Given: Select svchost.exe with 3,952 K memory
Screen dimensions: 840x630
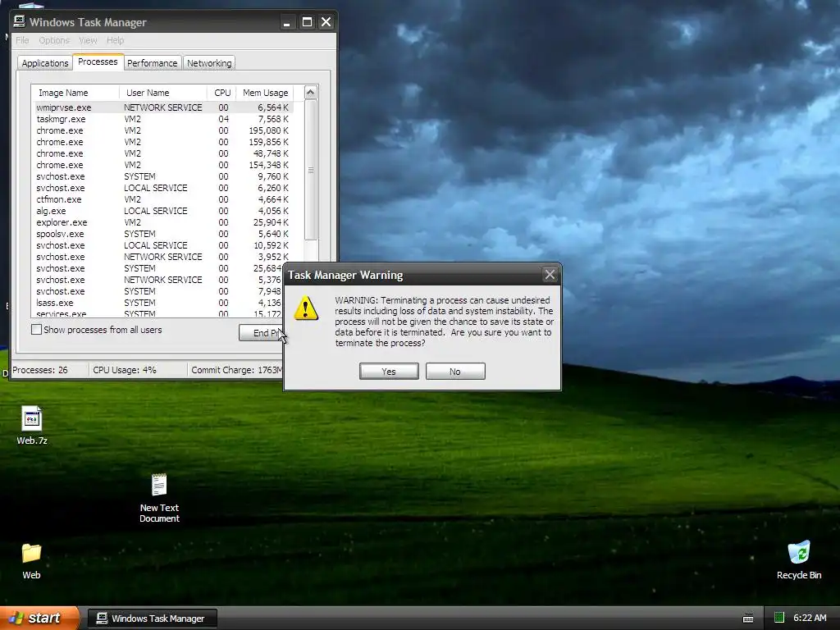Looking at the screenshot, I should click(162, 257).
